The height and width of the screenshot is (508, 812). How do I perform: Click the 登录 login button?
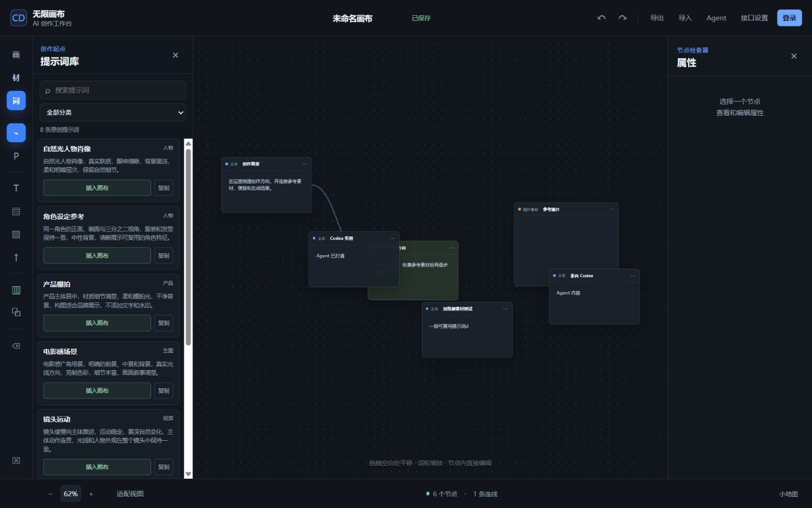point(789,18)
